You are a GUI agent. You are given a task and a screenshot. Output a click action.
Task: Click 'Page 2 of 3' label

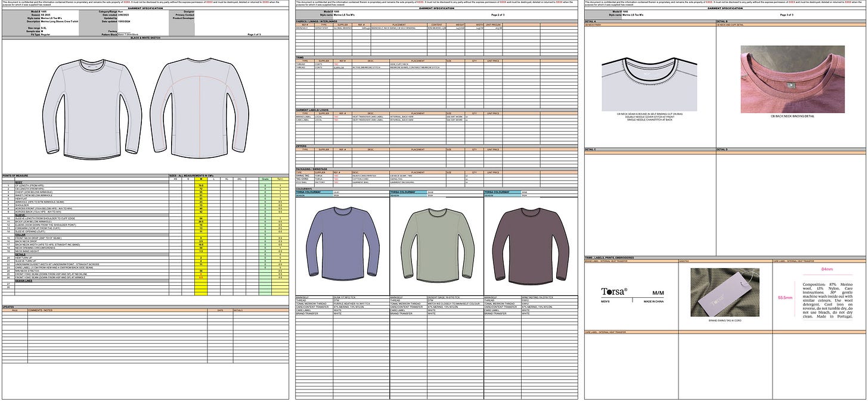click(497, 15)
